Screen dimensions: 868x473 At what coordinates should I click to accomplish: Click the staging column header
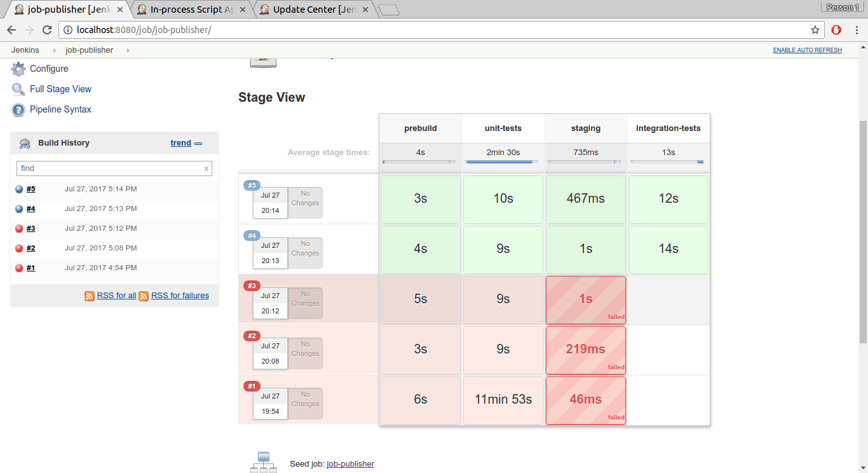click(586, 128)
